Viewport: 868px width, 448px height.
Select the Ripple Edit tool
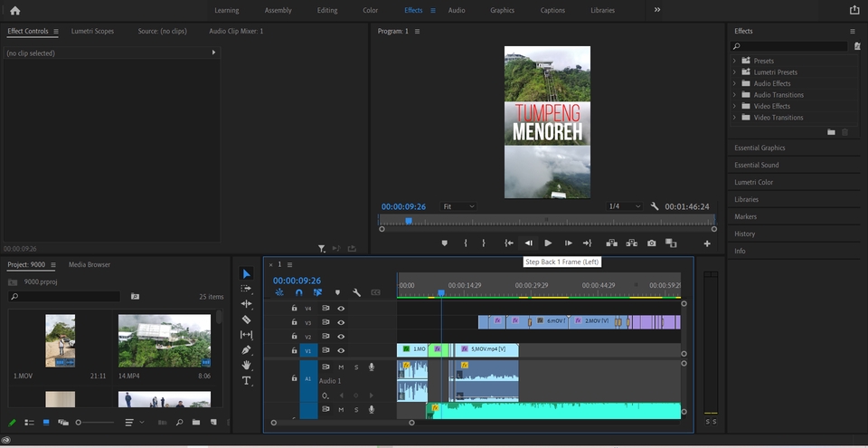(x=246, y=304)
